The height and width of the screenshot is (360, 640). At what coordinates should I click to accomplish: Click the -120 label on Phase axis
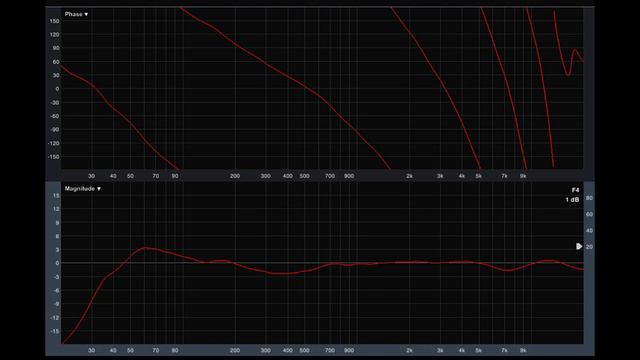tap(54, 143)
